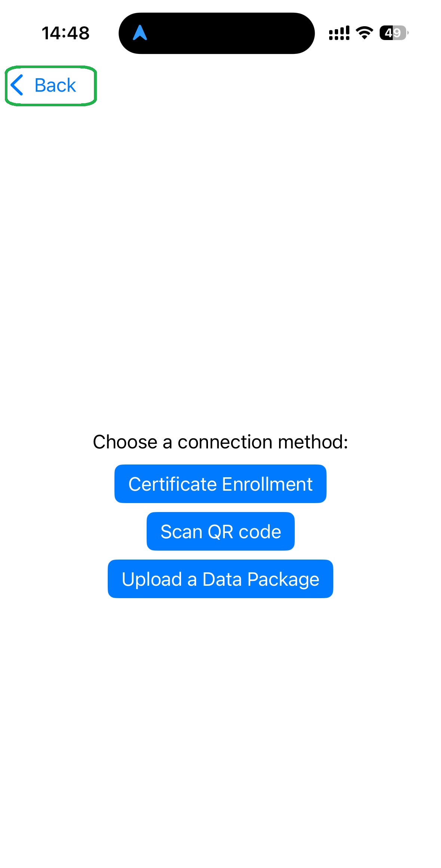Image resolution: width=441 pixels, height=868 pixels.
Task: Tap the battery indicator showing 49
Action: pos(393,33)
